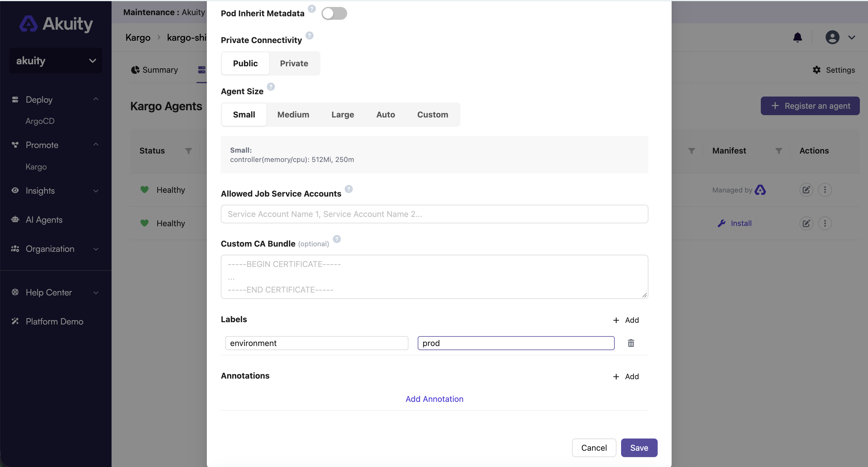868x467 pixels.
Task: Select Public connectivity option
Action: pos(245,63)
